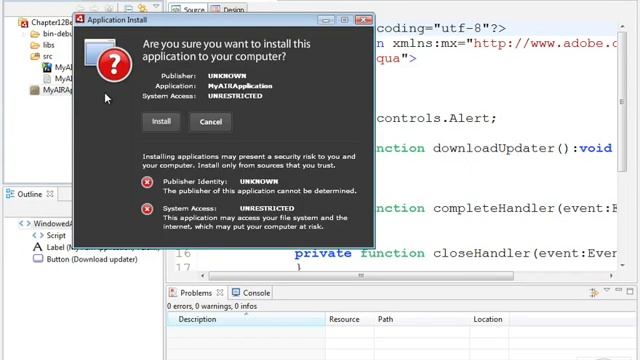Select WindowedApplication node in Outline

[53, 224]
